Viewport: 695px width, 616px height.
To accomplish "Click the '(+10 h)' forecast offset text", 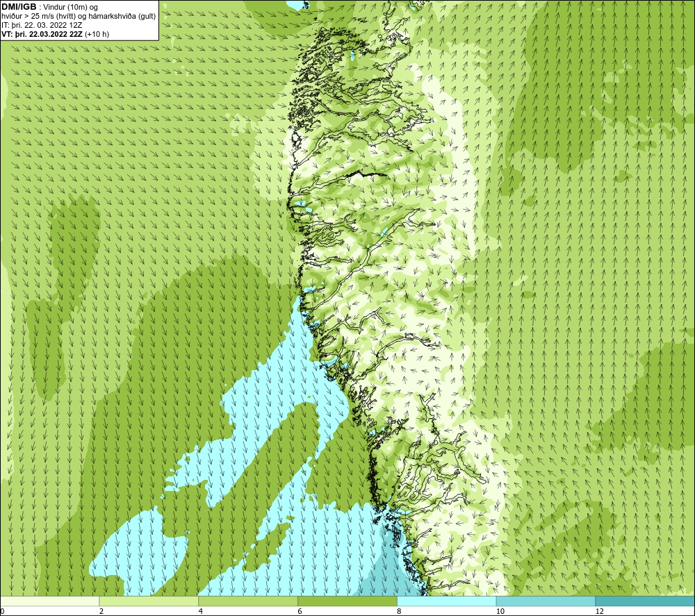I will [97, 34].
